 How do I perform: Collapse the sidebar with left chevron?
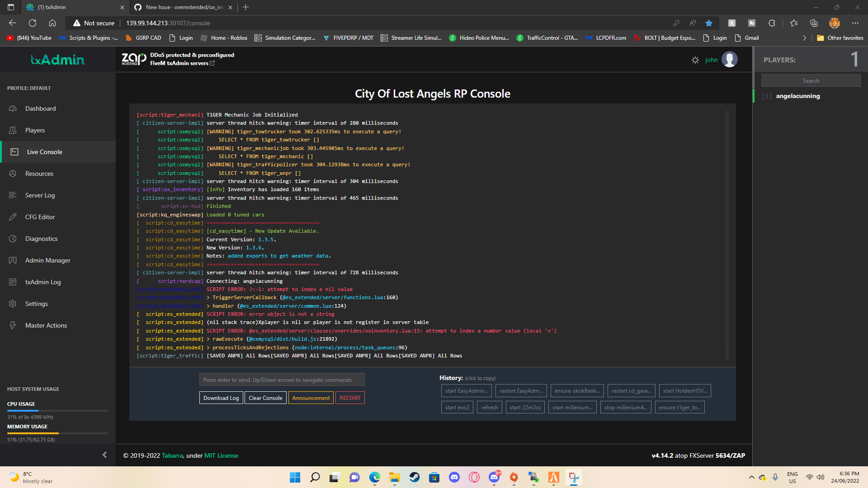[x=104, y=455]
